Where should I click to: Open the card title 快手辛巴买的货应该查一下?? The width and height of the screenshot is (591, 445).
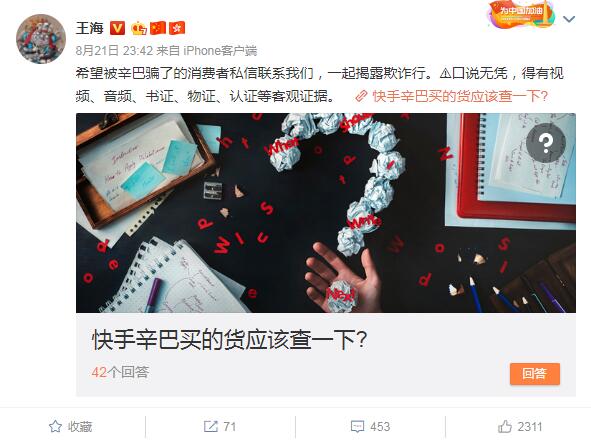[x=230, y=340]
